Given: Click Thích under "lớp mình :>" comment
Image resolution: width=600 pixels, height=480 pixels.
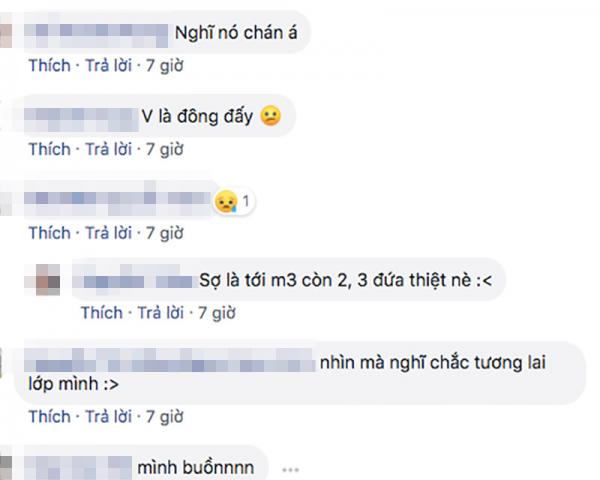Looking at the screenshot, I should pyautogui.click(x=50, y=416).
